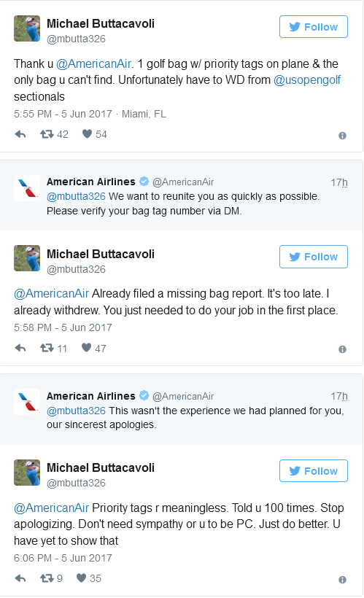
Task: Follow Michael Buttacavoli from the first tweet
Action: click(x=313, y=27)
